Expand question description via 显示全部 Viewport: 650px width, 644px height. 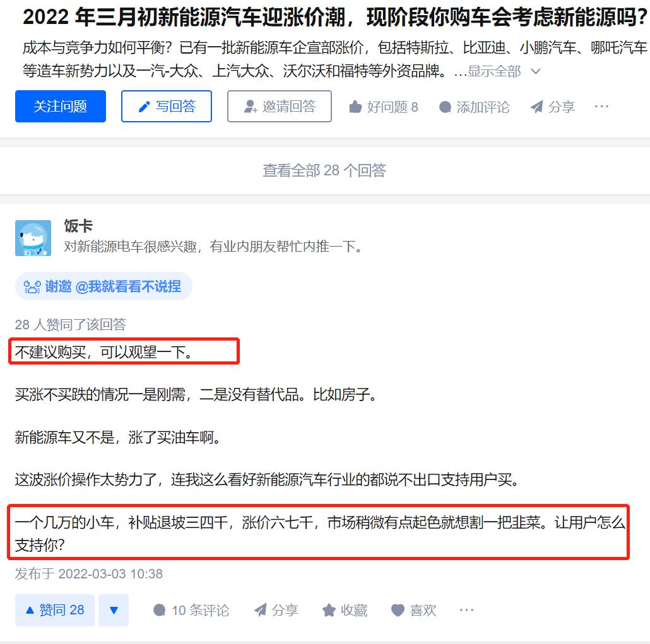pyautogui.click(x=494, y=71)
